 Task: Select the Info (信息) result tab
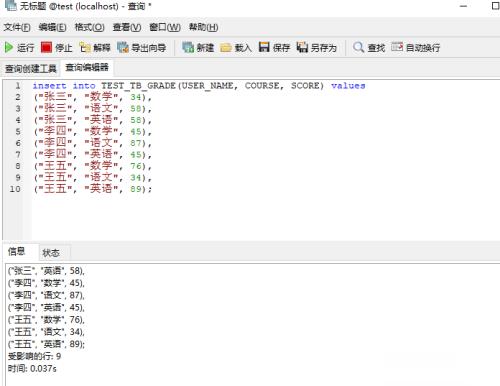click(x=17, y=251)
